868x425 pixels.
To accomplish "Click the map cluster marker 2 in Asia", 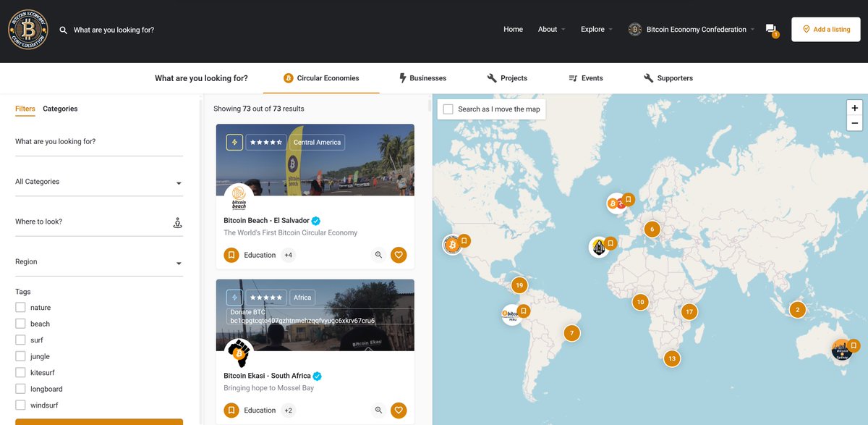I will tap(797, 310).
